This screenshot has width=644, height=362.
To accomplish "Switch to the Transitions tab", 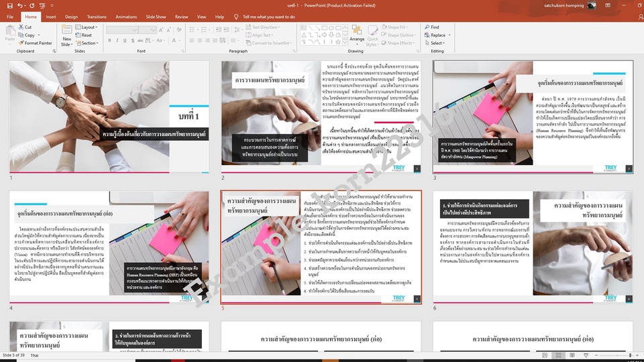I will click(x=97, y=17).
